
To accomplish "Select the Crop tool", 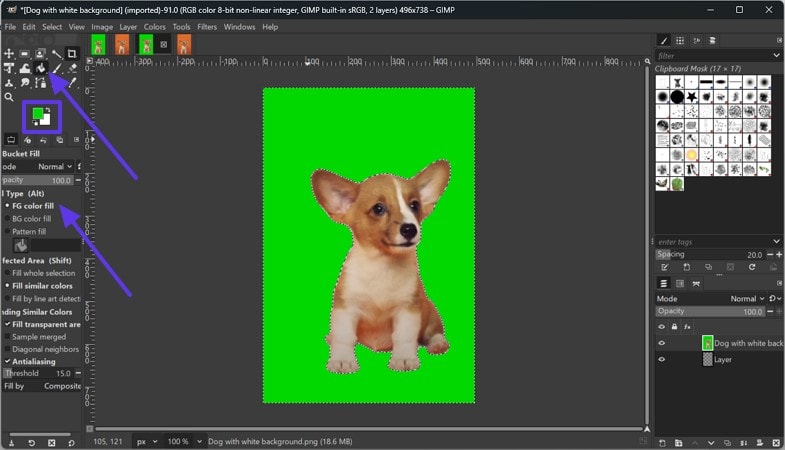I will (72, 54).
